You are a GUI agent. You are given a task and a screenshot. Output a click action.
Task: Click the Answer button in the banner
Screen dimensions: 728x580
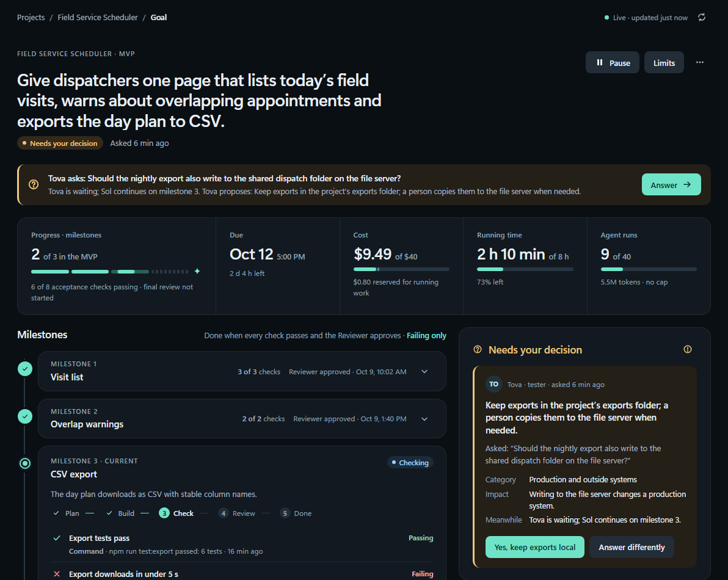click(x=671, y=184)
